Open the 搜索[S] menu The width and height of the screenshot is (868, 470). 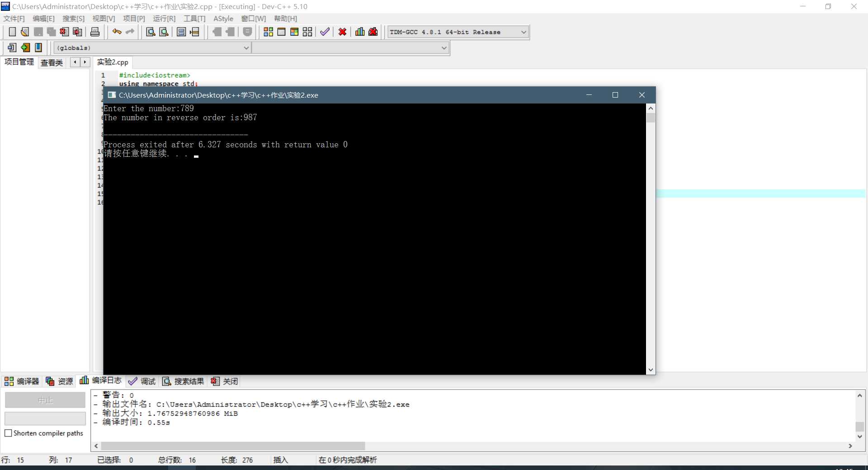[x=73, y=19]
